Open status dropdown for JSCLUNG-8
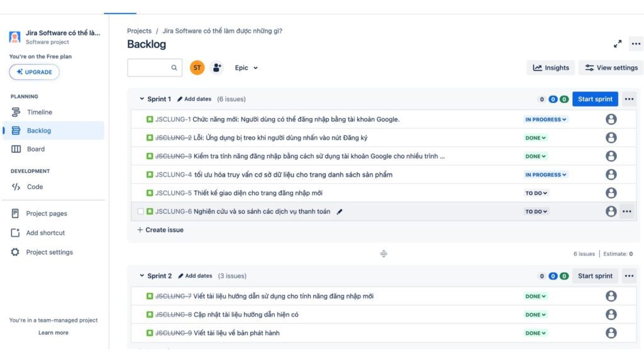 point(536,315)
